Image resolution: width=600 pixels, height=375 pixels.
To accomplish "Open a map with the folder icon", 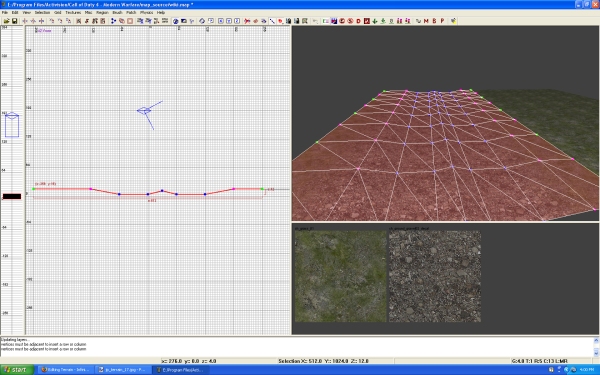I will click(x=7, y=21).
